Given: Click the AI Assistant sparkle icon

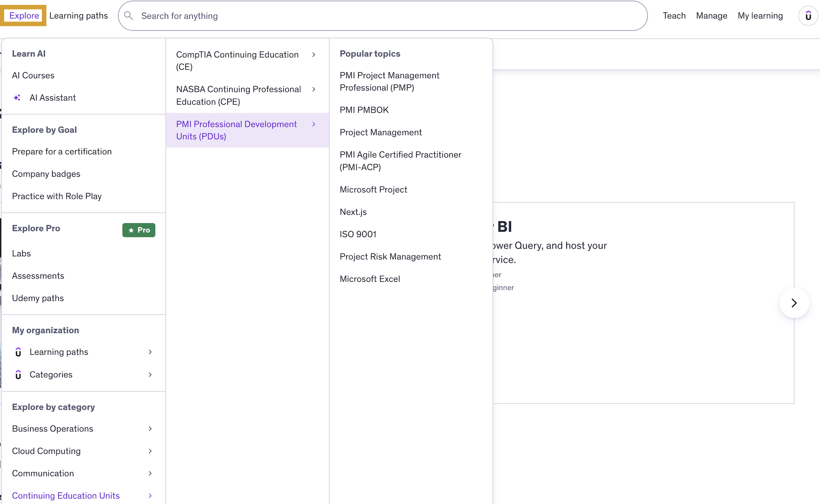Looking at the screenshot, I should click(x=17, y=98).
